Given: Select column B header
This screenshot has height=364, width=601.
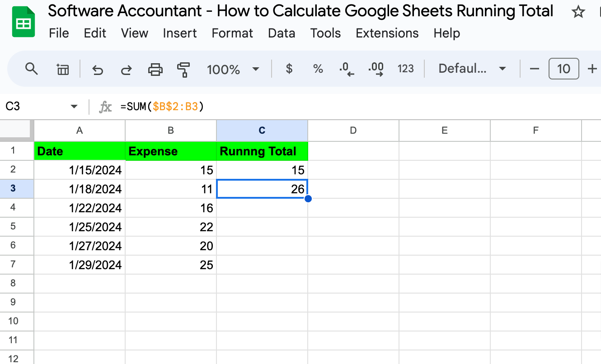Looking at the screenshot, I should pos(171,131).
